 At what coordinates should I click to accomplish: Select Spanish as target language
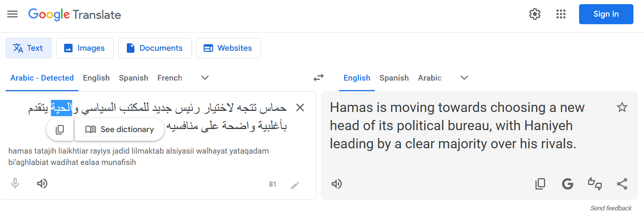point(394,78)
